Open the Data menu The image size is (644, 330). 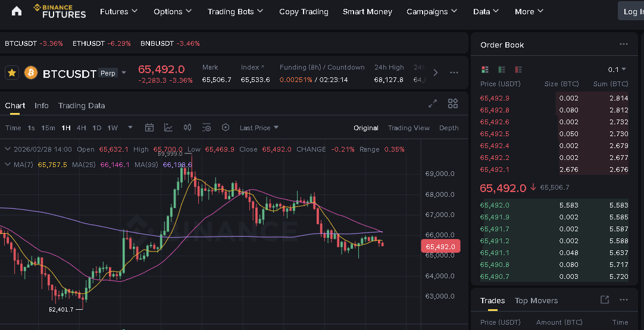[486, 11]
